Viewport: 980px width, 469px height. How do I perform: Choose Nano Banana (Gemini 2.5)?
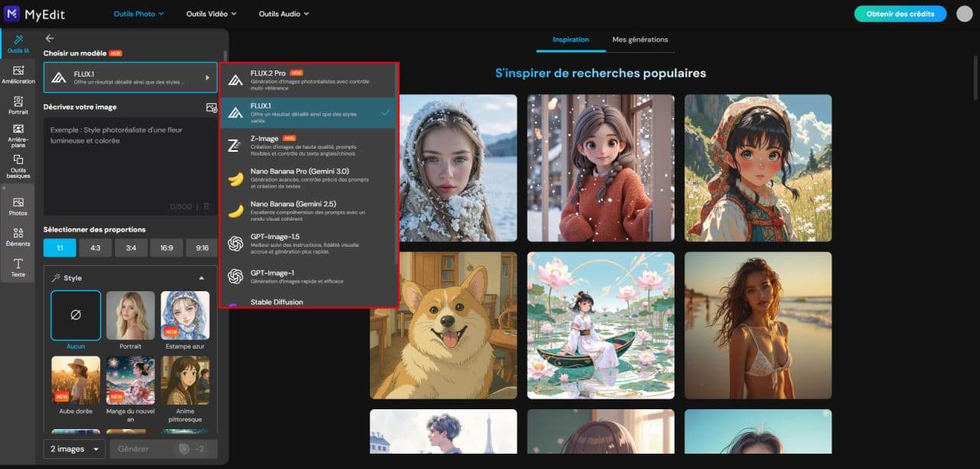coord(308,210)
